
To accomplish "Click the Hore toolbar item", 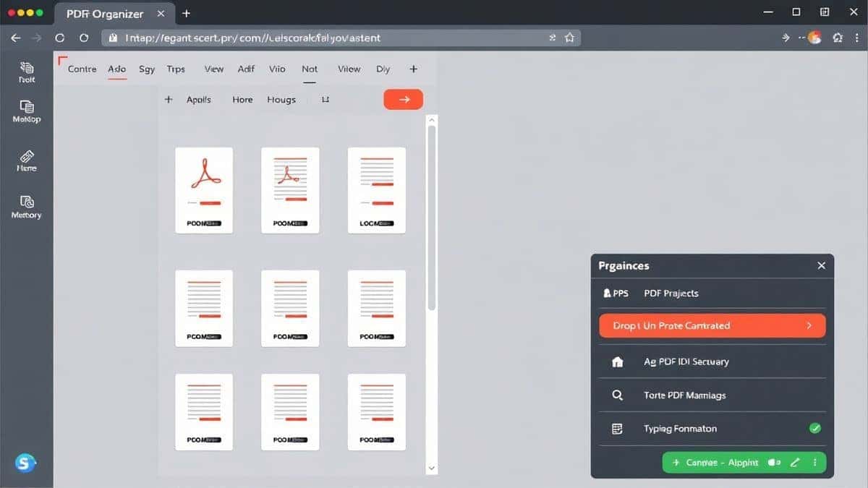I will click(242, 100).
